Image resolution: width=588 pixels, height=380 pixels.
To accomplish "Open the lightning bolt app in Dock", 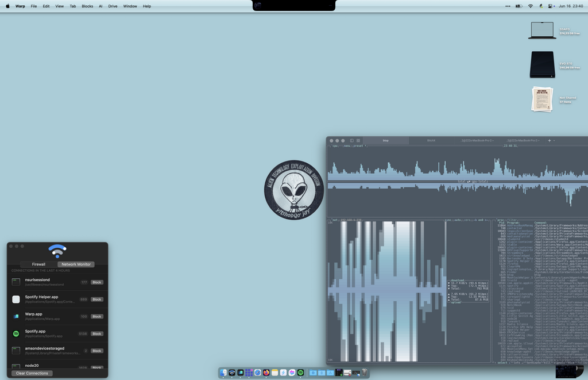I will tap(284, 373).
